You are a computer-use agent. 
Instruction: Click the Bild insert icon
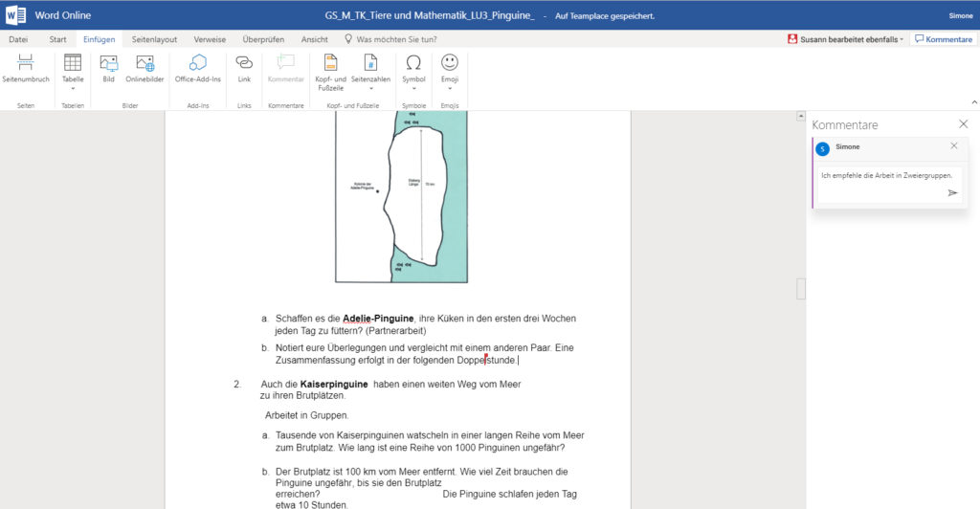pos(109,68)
